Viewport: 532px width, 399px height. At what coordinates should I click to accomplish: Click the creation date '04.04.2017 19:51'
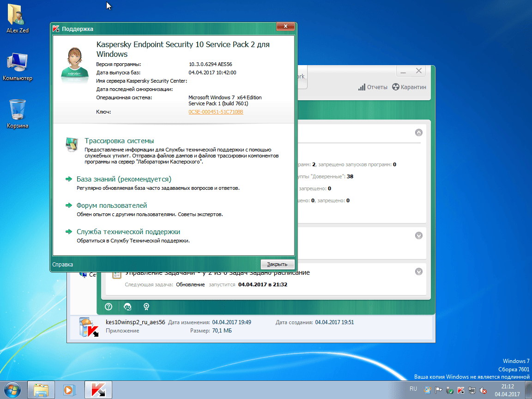click(x=334, y=322)
